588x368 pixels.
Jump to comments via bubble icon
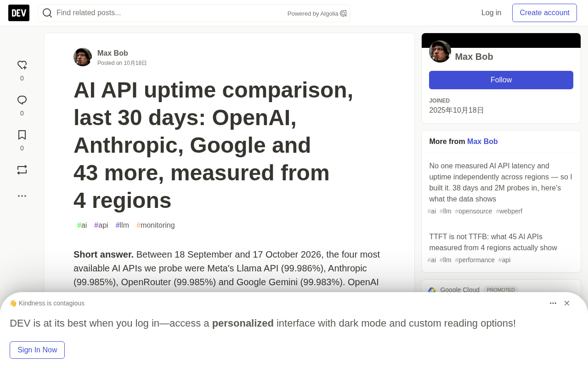[22, 100]
